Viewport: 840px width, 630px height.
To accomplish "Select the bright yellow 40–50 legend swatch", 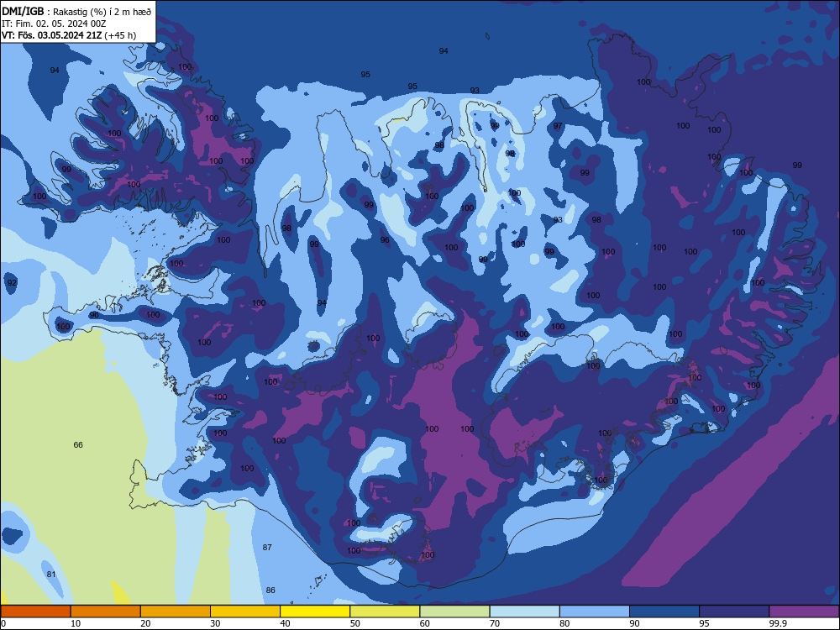I will (x=315, y=612).
